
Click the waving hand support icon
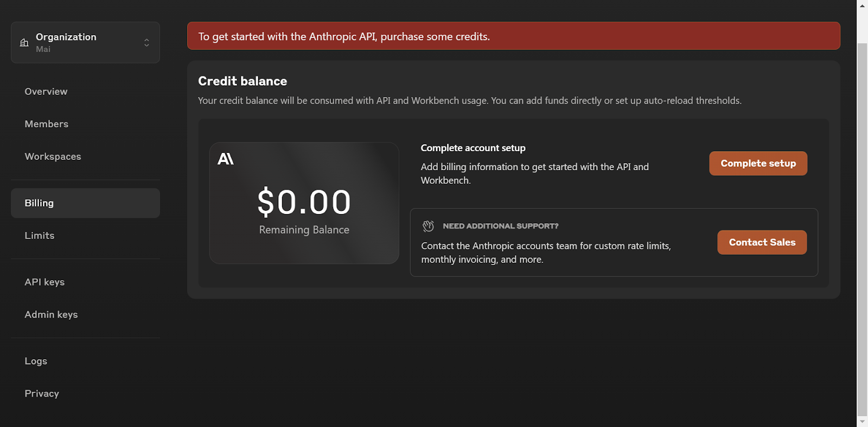[x=428, y=226]
